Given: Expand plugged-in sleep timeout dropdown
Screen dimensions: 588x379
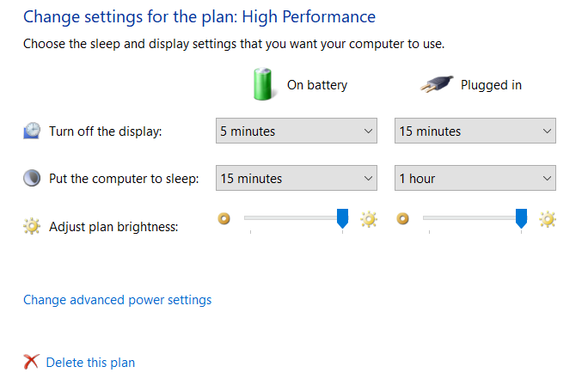Looking at the screenshot, I should (x=475, y=179).
